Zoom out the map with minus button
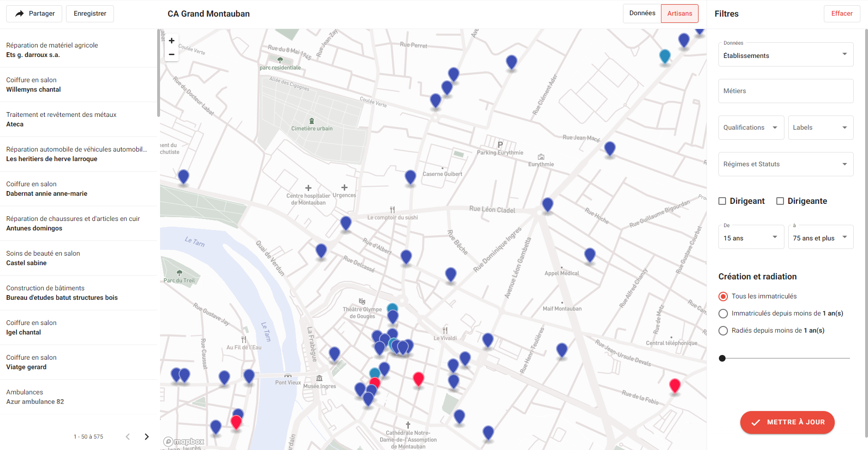The height and width of the screenshot is (450, 868). point(172,55)
